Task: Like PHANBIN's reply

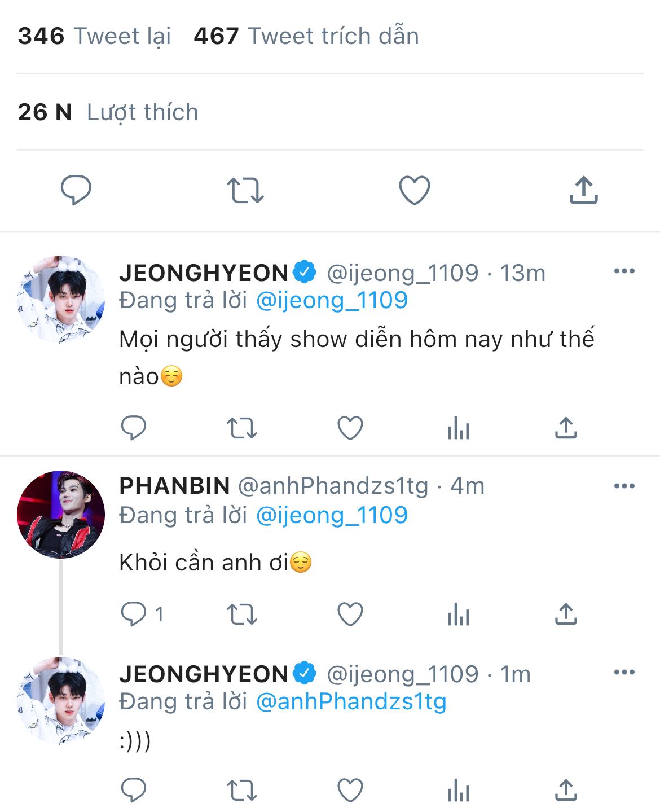Action: pyautogui.click(x=350, y=614)
